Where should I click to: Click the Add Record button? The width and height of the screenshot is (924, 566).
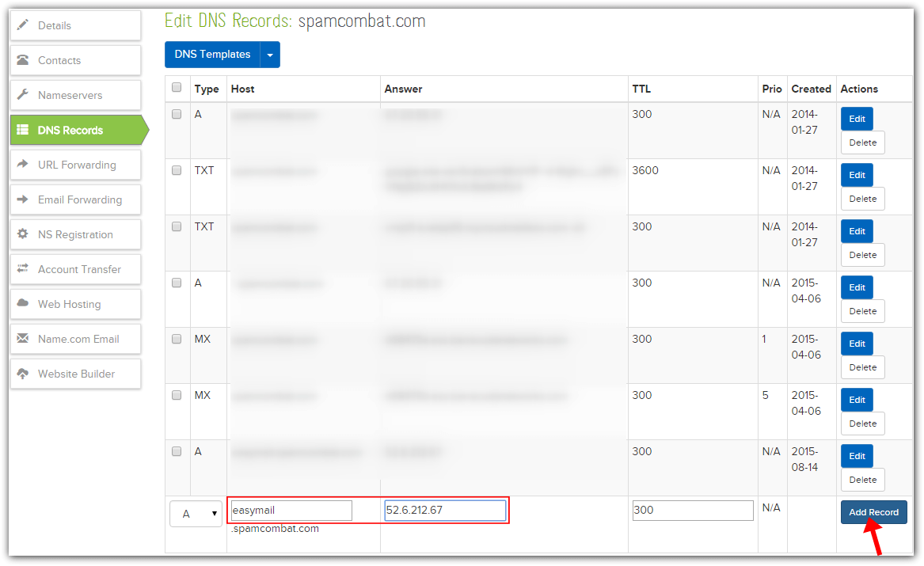click(873, 512)
